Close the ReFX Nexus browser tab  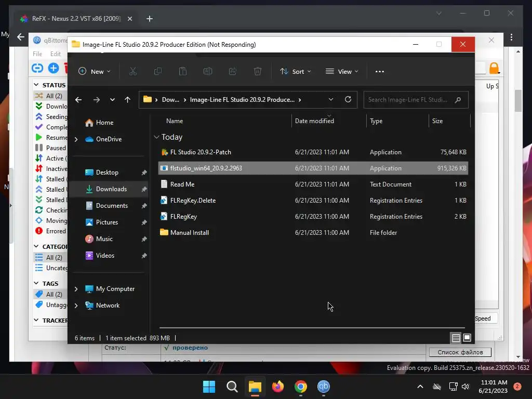(x=129, y=19)
